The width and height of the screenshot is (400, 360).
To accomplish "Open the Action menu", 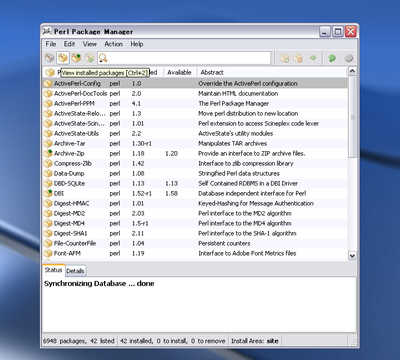I will pos(114,44).
